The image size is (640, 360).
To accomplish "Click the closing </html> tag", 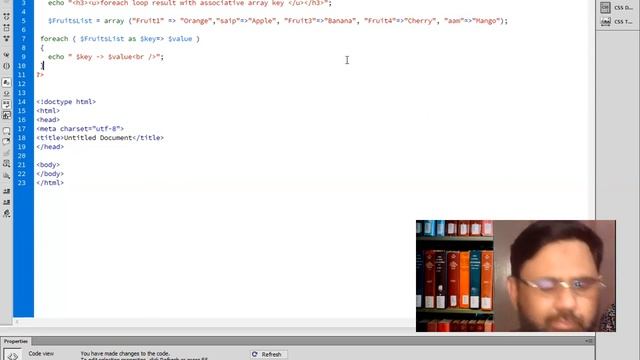I will (x=50, y=183).
